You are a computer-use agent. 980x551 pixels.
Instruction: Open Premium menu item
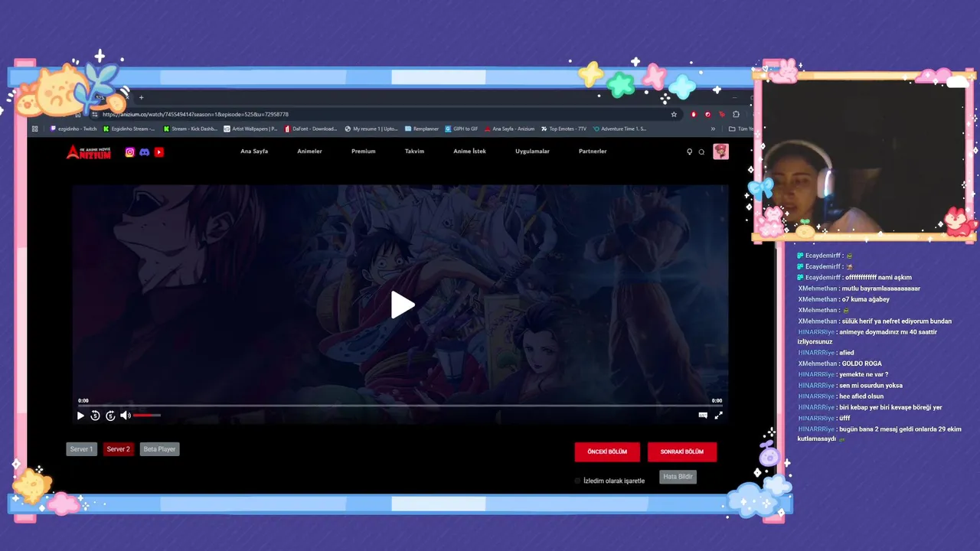363,152
